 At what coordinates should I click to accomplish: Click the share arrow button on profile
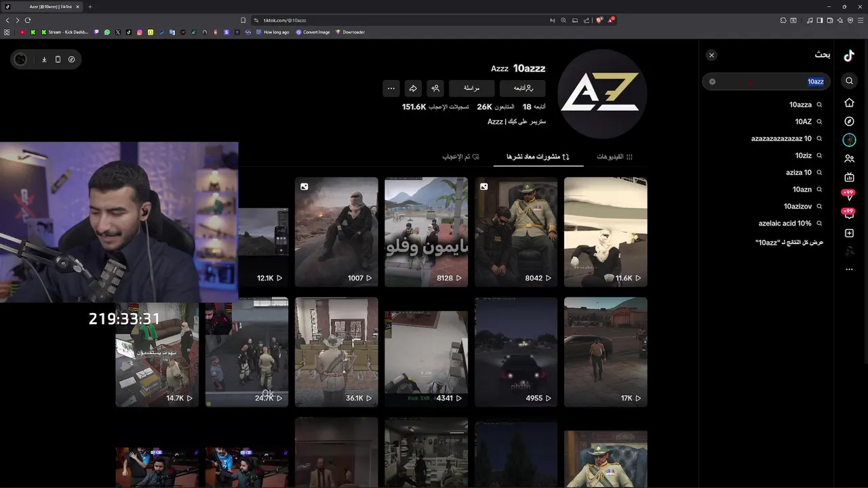(413, 88)
